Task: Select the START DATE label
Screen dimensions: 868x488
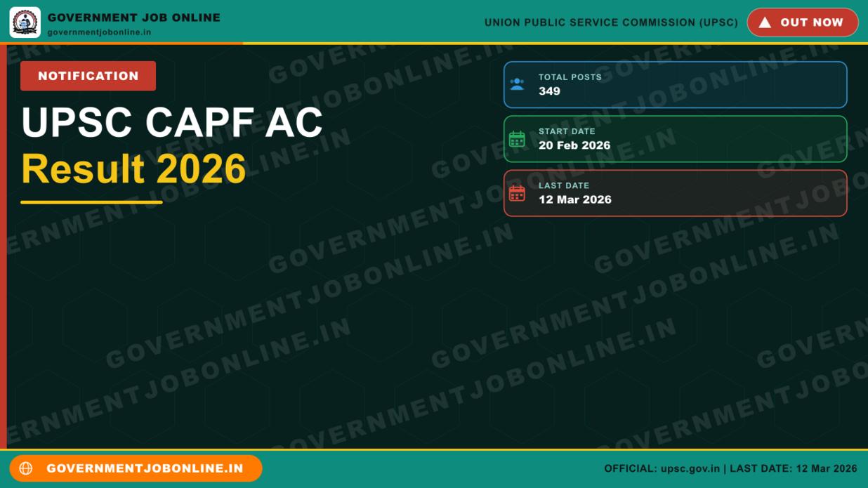Action: click(x=567, y=131)
